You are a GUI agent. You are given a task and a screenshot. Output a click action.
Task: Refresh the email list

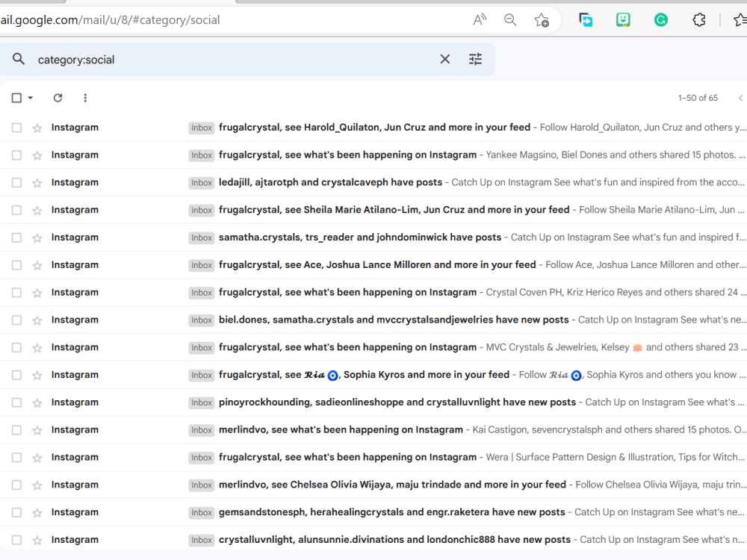coord(58,98)
